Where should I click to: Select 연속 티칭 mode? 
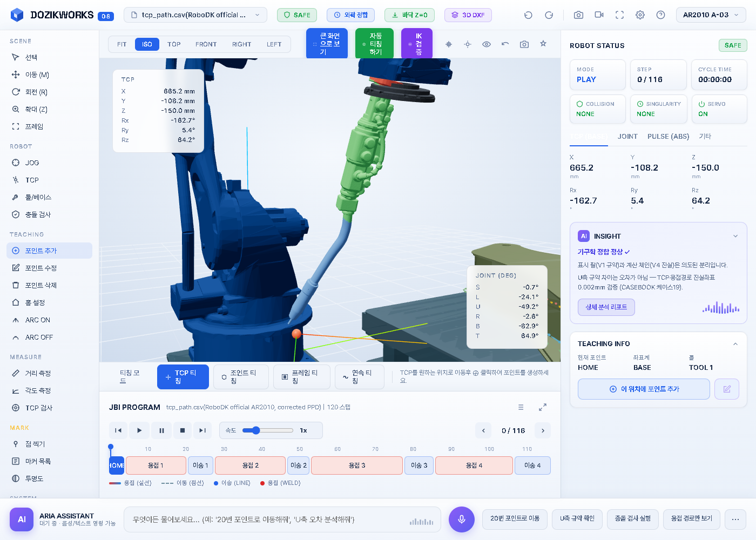tap(360, 377)
